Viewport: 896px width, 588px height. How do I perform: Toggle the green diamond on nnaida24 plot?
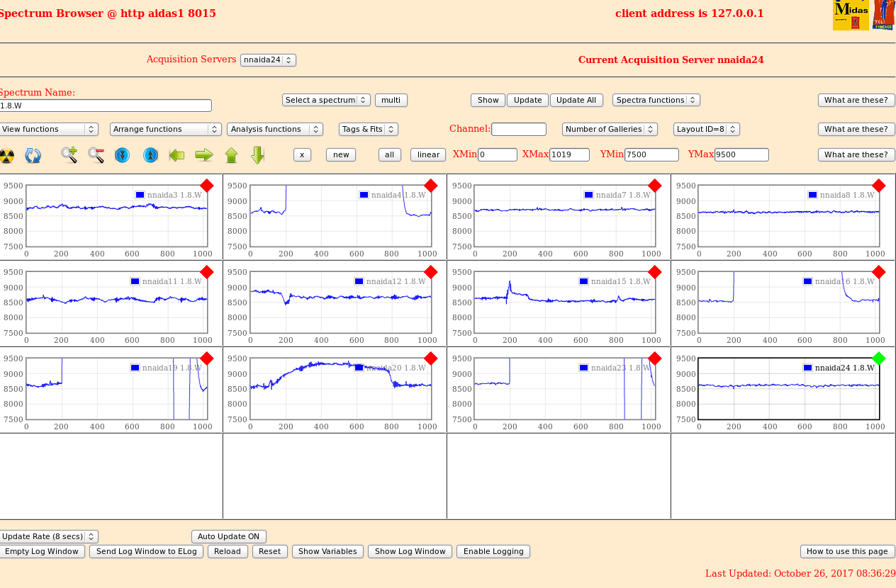coord(878,358)
